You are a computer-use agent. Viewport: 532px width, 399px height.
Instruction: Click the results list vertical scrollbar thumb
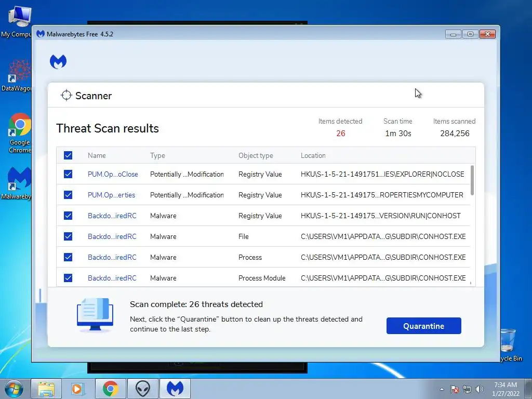pos(472,180)
